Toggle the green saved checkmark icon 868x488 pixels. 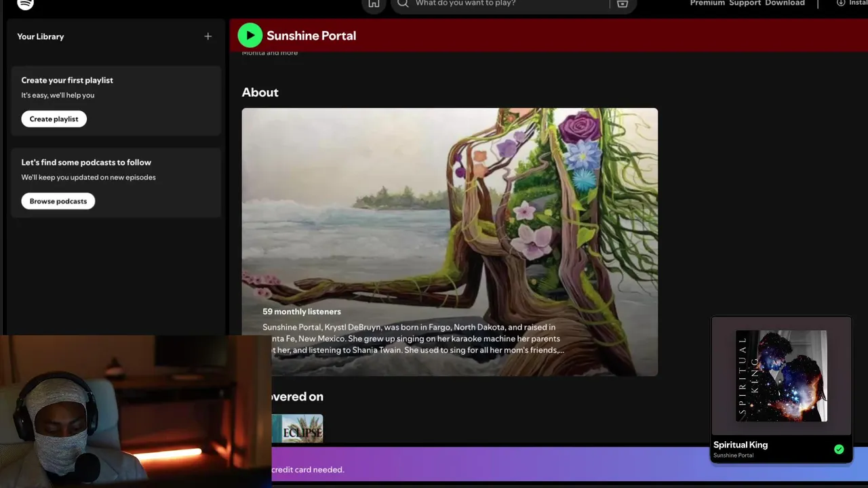coord(839,449)
